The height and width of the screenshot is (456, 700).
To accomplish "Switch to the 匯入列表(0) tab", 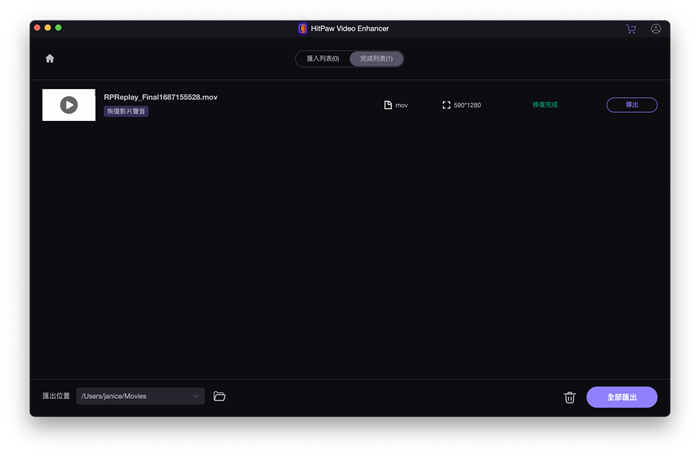I will pos(323,59).
